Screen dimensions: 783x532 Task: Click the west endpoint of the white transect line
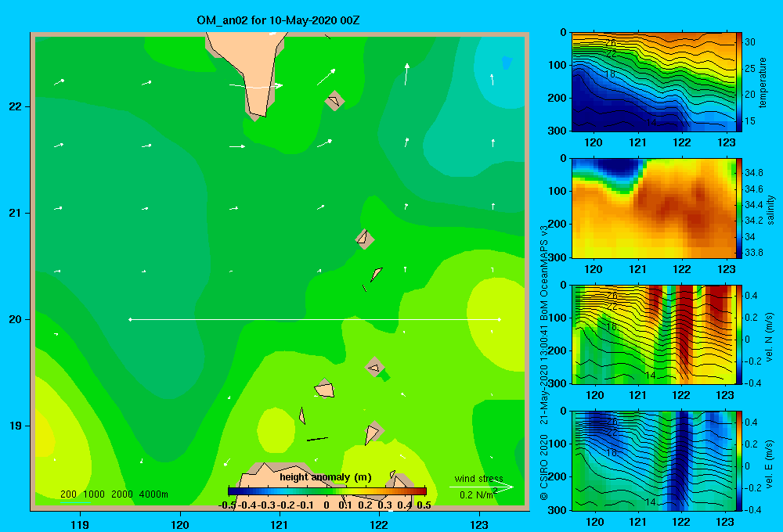coord(130,319)
